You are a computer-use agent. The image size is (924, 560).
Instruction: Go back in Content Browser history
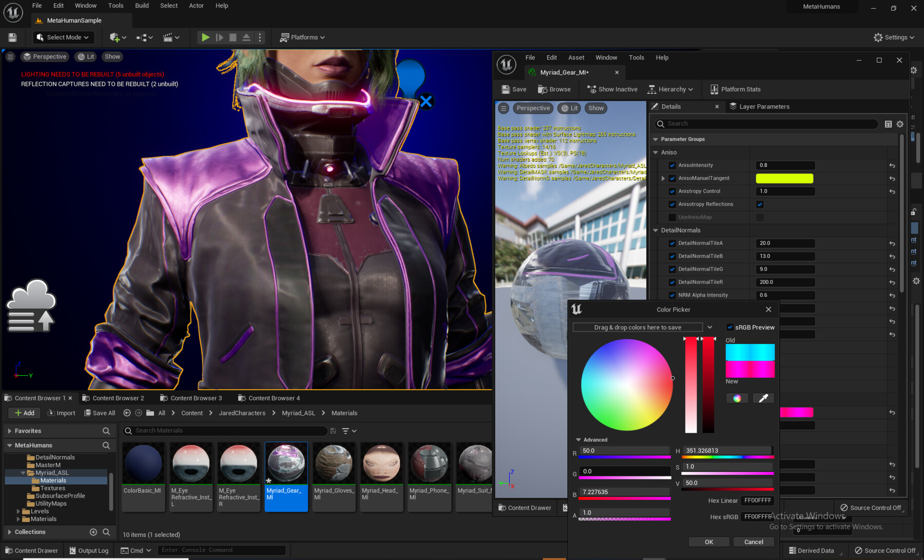tap(127, 413)
